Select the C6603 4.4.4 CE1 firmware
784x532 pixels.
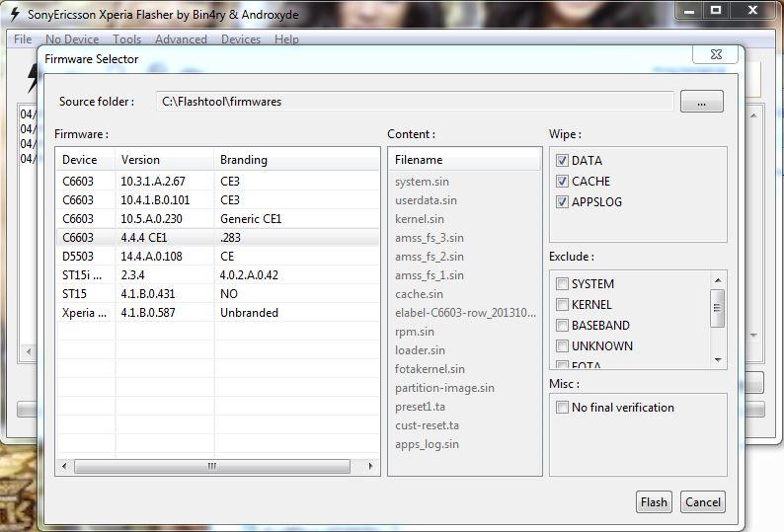tap(218, 238)
